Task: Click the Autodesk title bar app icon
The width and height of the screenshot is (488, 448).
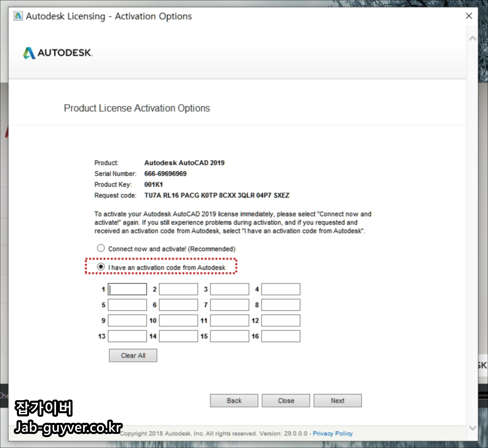Action: [x=18, y=16]
